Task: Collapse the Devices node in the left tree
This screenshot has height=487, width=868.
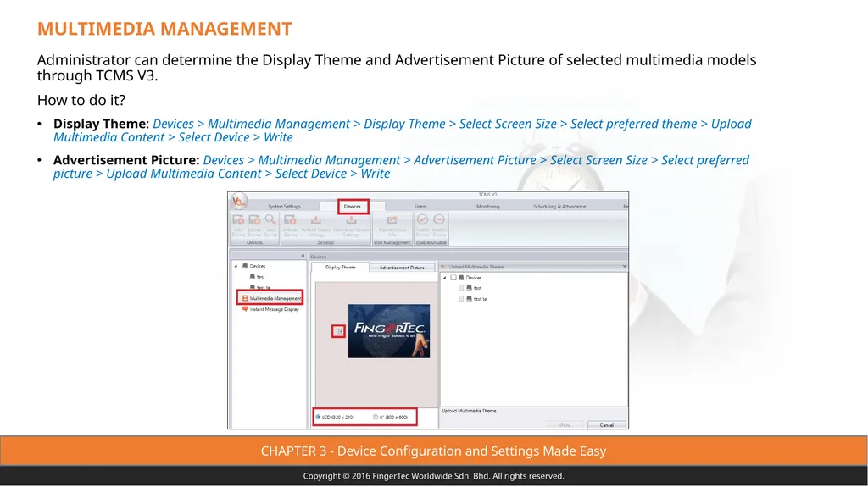Action: (236, 266)
